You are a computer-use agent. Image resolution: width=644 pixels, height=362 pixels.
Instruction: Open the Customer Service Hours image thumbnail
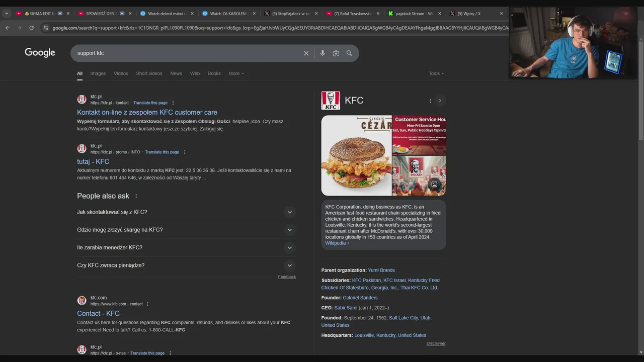(419, 135)
